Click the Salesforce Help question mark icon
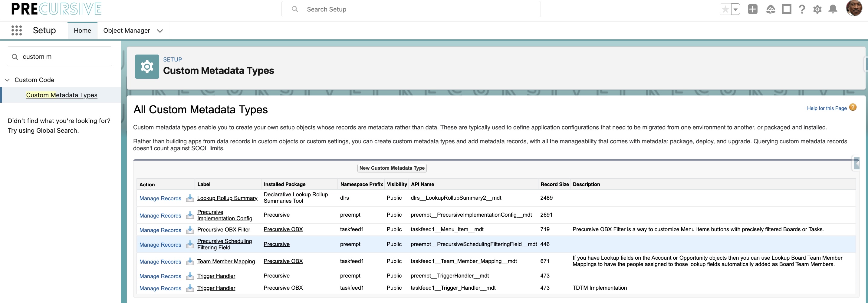This screenshot has height=303, width=868. pos(802,9)
